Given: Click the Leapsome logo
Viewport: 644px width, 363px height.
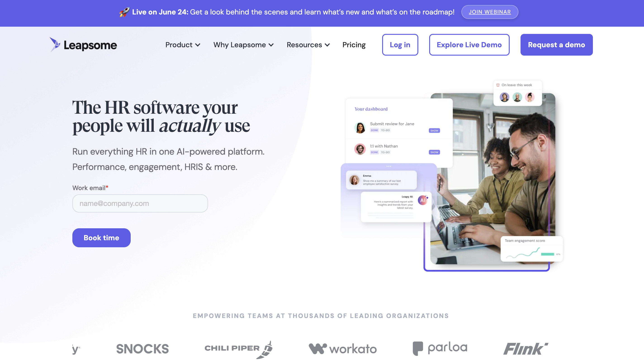Looking at the screenshot, I should point(83,45).
